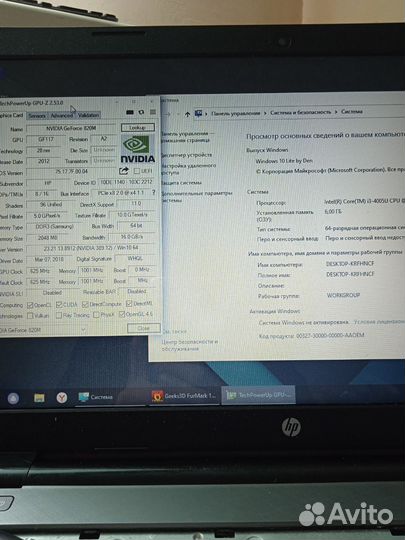Click the GPU value GF117
This screenshot has width=405, height=540.
45,140
